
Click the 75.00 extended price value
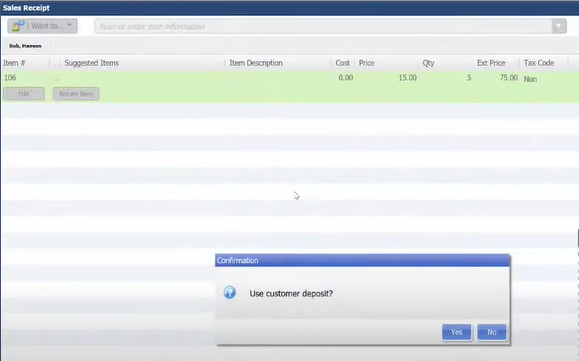pos(508,78)
